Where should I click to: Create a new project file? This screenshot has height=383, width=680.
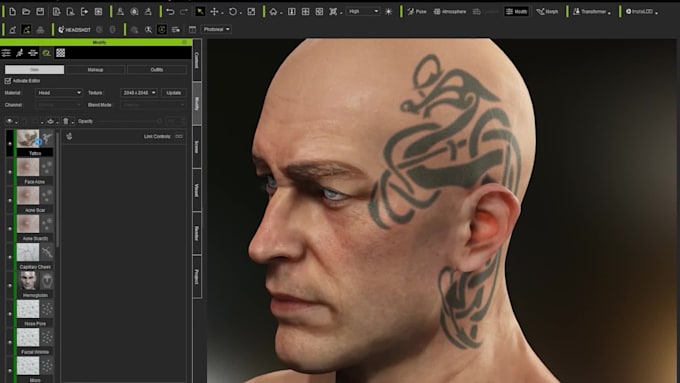click(13, 12)
